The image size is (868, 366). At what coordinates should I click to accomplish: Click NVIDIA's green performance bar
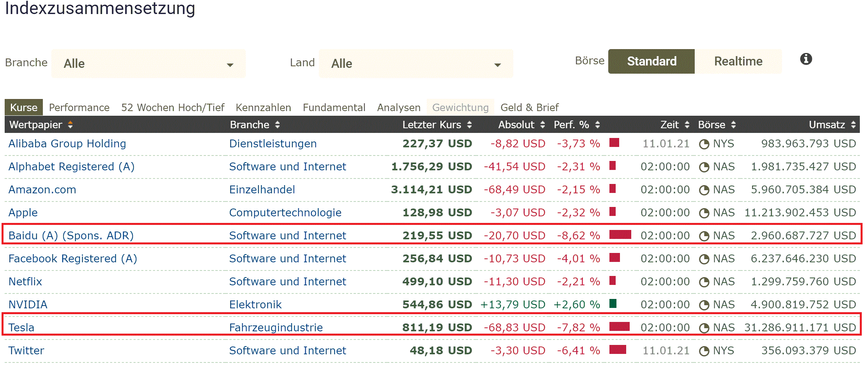click(x=613, y=304)
